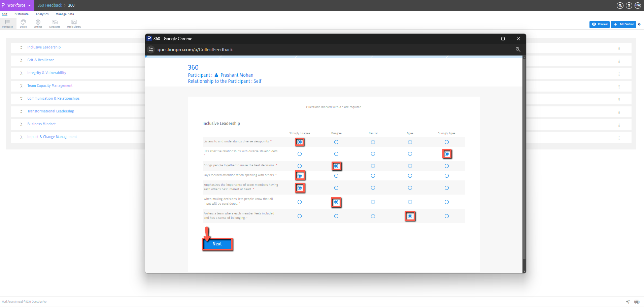Screen dimensions: 644x307
Task: Click the Add Section button
Action: pyautogui.click(x=623, y=24)
